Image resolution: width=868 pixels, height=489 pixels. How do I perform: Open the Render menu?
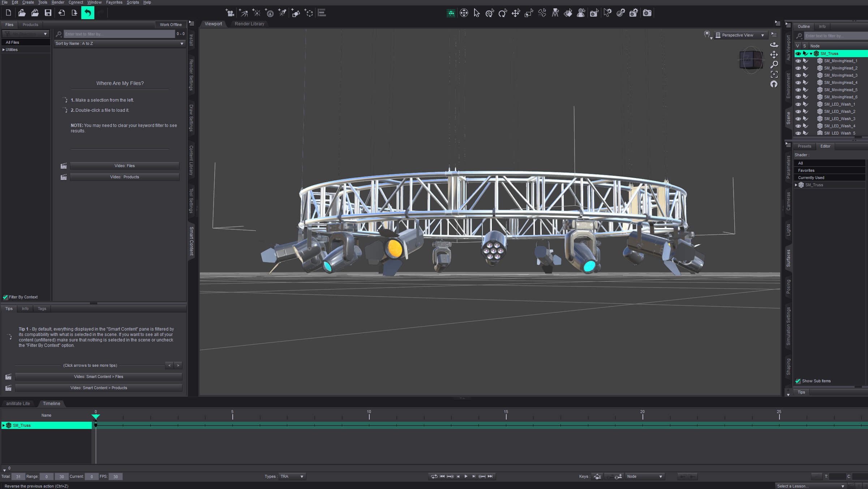coord(58,2)
